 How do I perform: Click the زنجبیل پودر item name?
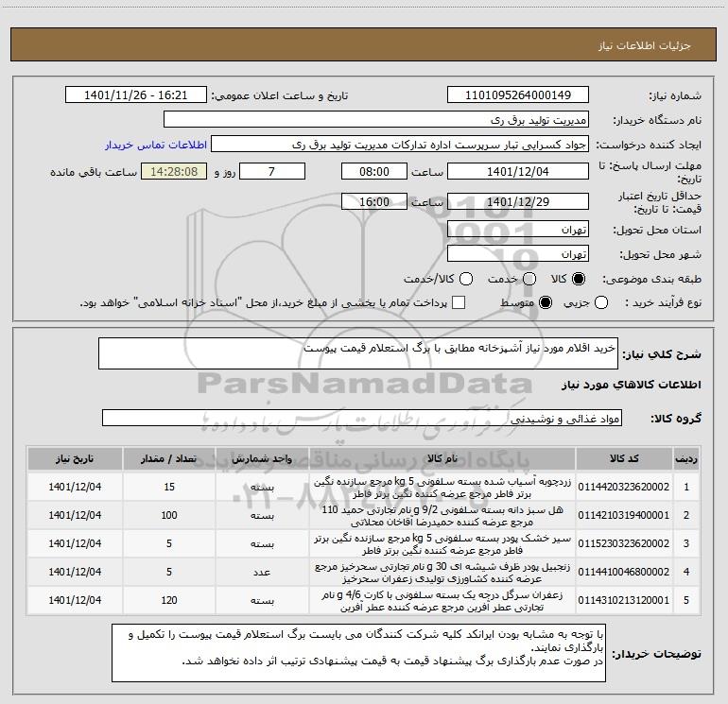442,573
